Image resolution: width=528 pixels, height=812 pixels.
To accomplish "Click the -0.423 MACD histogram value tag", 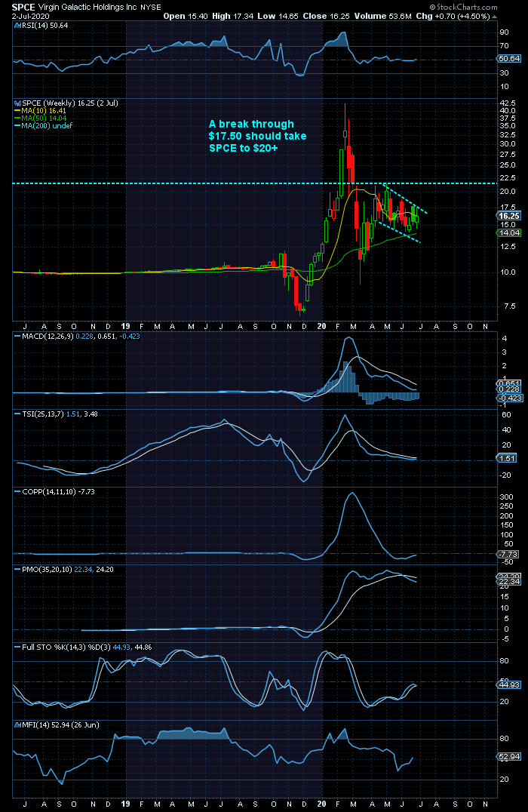I will pyautogui.click(x=509, y=398).
